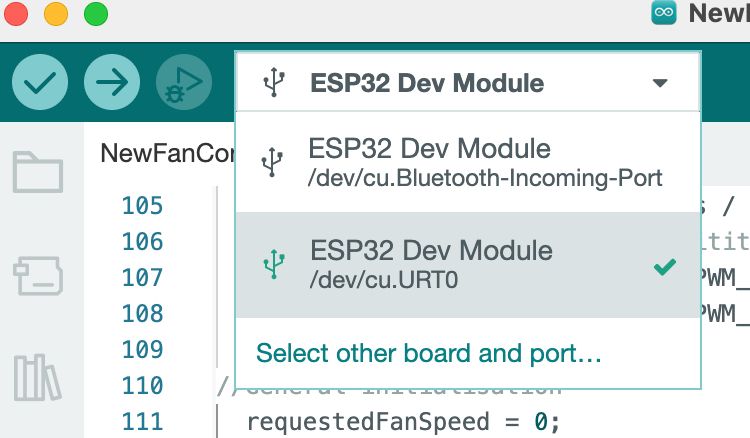750x438 pixels.
Task: Click the USB icon in the board selector header
Action: [274, 82]
